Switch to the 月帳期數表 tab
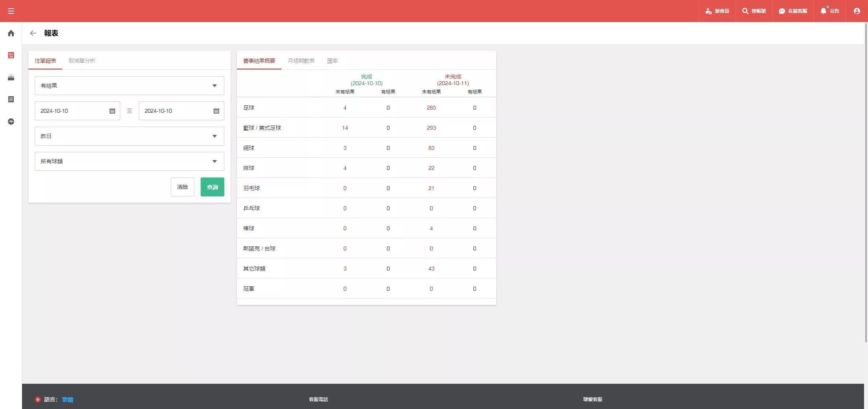 point(301,61)
